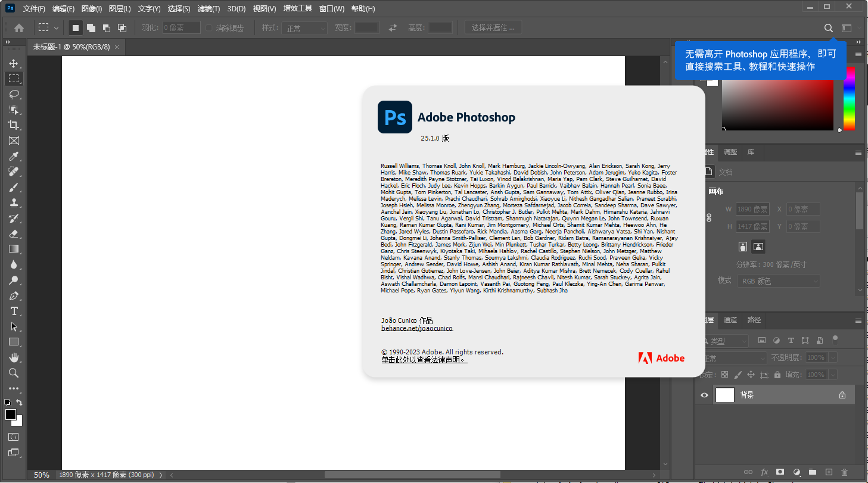The height and width of the screenshot is (483, 868).
Task: Open the Edit Toolbar three-dots button
Action: pyautogui.click(x=14, y=388)
